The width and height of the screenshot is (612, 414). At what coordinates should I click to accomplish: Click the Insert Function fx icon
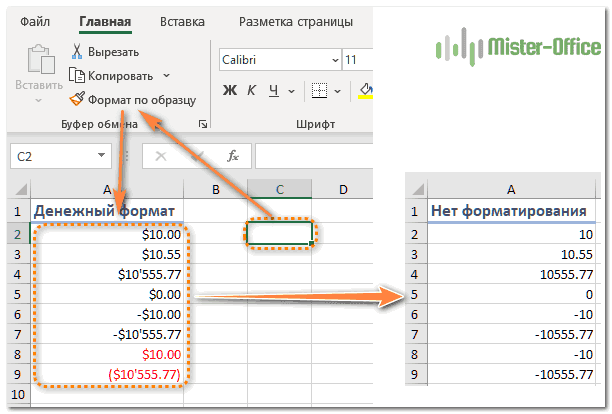click(x=233, y=156)
